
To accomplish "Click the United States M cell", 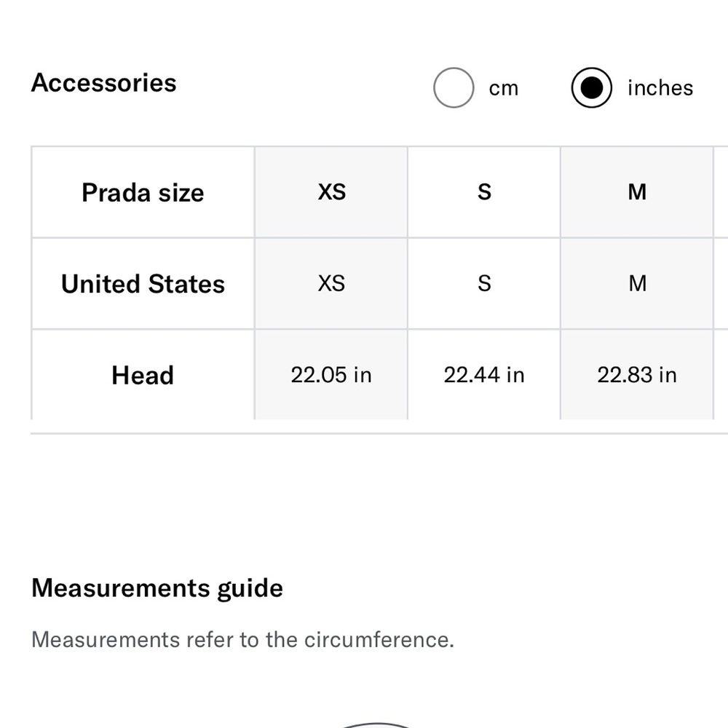I will (x=637, y=284).
